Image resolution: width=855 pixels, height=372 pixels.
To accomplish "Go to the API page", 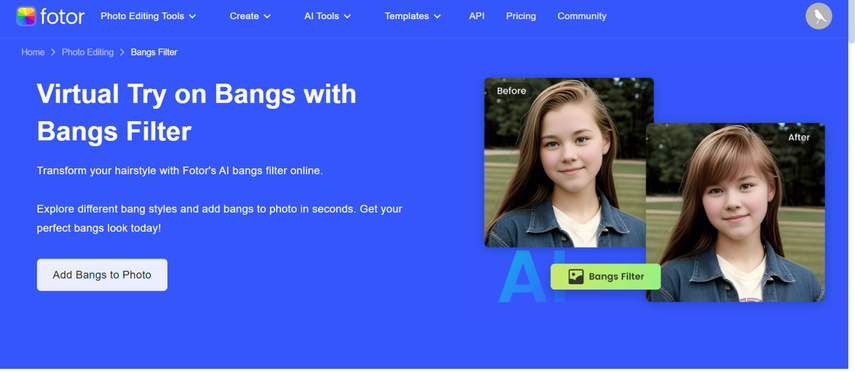I will tap(477, 16).
